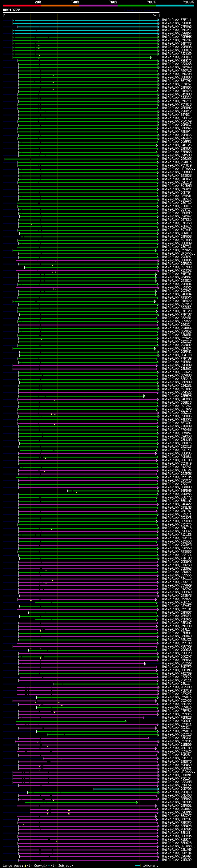Image resolution: width=197 pixels, height=868 pixels.
Task: Open hit UniRef100_B7FIJ1
Action: [177, 20]
